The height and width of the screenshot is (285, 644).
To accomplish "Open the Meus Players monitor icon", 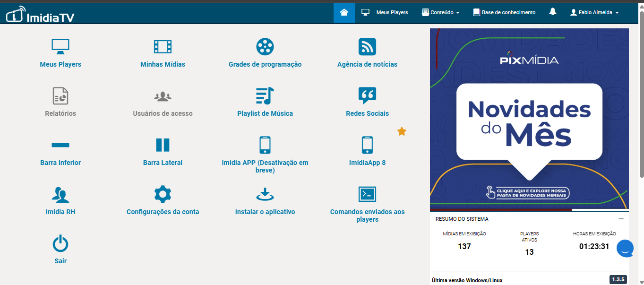I will [60, 46].
